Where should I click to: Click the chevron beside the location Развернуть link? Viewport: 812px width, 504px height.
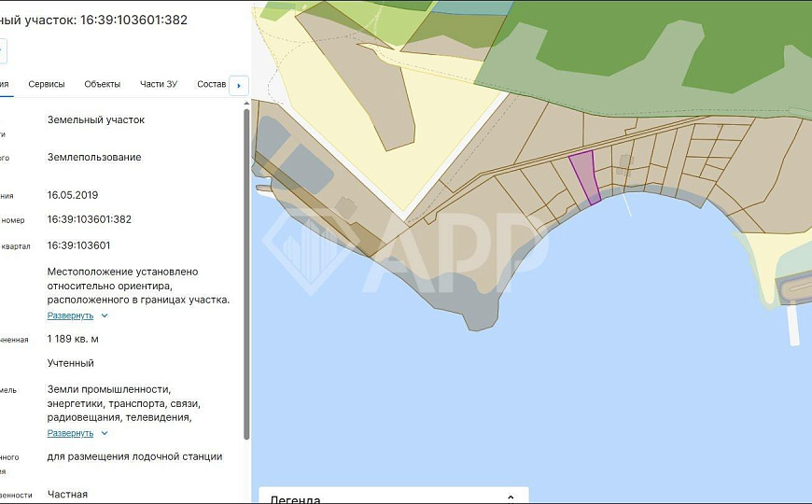(x=105, y=316)
